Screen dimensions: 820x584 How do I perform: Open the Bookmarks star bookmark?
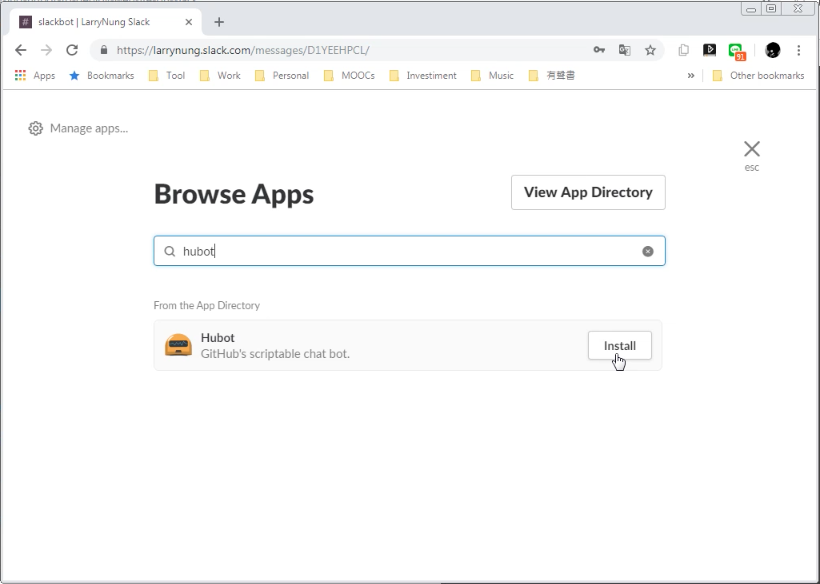101,76
